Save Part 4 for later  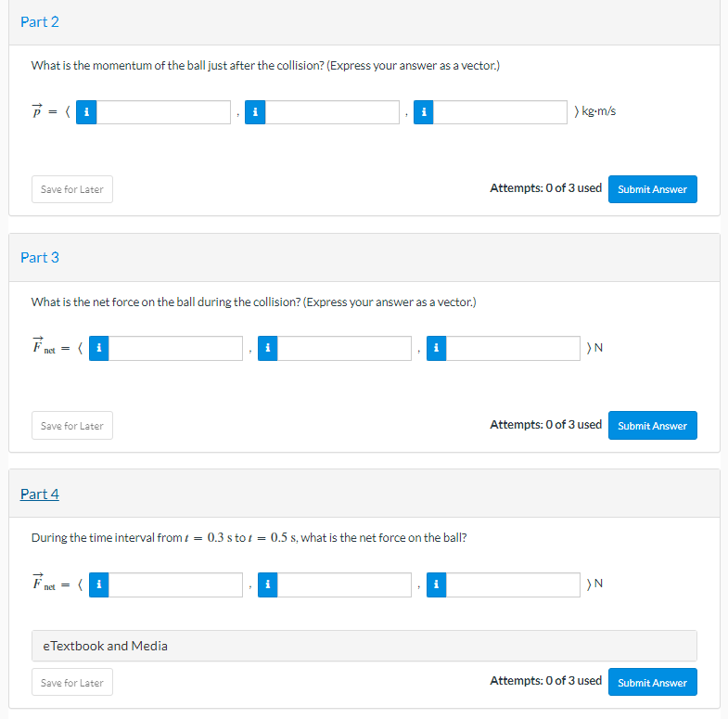[x=72, y=683]
